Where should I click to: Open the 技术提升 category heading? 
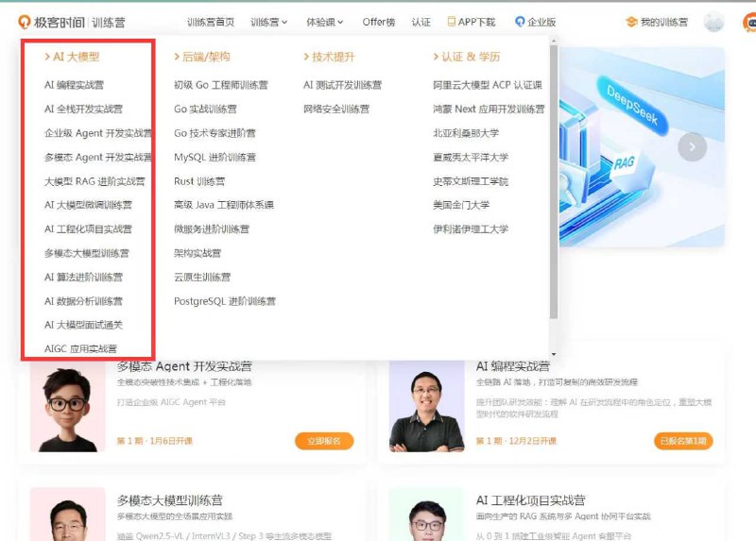[x=329, y=57]
